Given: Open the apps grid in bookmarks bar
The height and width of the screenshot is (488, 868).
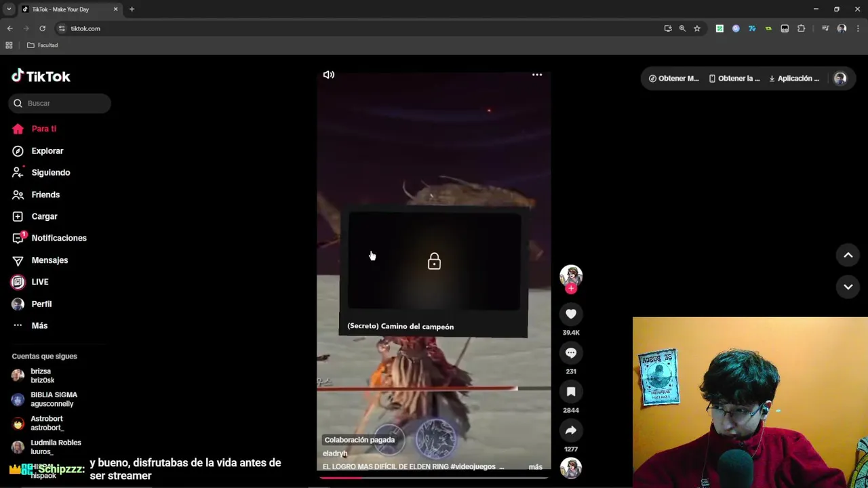Looking at the screenshot, I should pos(9,45).
